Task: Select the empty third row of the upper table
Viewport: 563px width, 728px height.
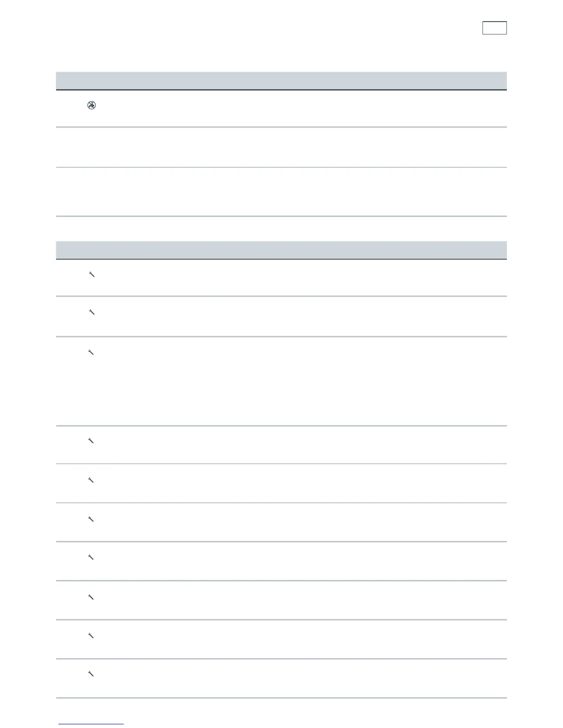Action: pos(281,192)
